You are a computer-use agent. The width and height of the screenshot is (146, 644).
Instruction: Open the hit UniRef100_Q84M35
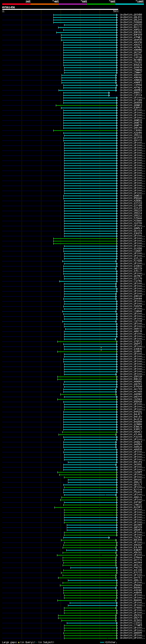[131, 40]
